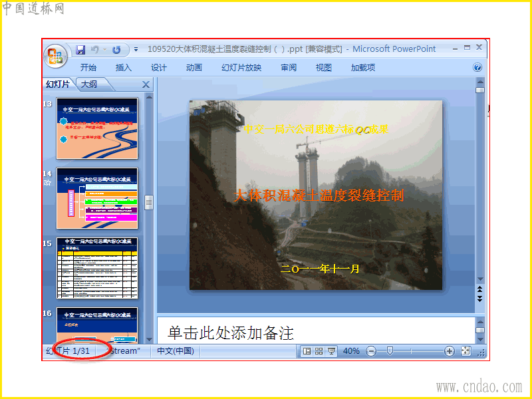The image size is (532, 399).
Task: Zoom out with the minus button
Action: click(371, 351)
